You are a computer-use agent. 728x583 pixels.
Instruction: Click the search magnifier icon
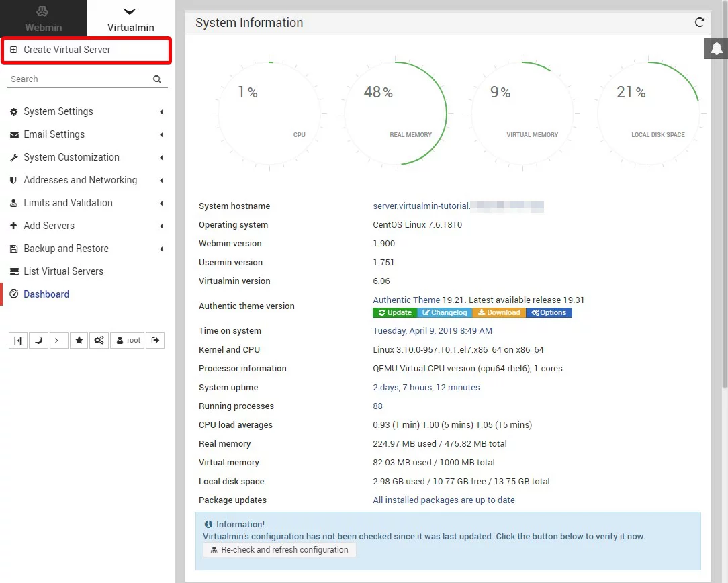pyautogui.click(x=157, y=79)
